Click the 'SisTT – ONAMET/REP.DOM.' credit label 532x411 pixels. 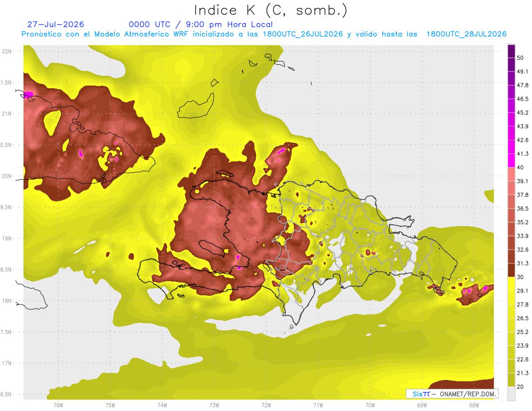pyautogui.click(x=452, y=394)
